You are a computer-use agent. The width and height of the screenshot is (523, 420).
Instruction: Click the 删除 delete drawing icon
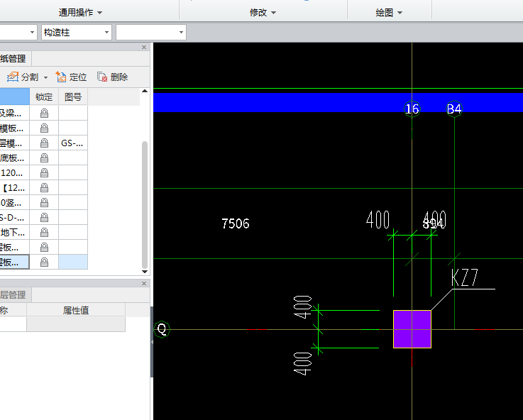102,77
